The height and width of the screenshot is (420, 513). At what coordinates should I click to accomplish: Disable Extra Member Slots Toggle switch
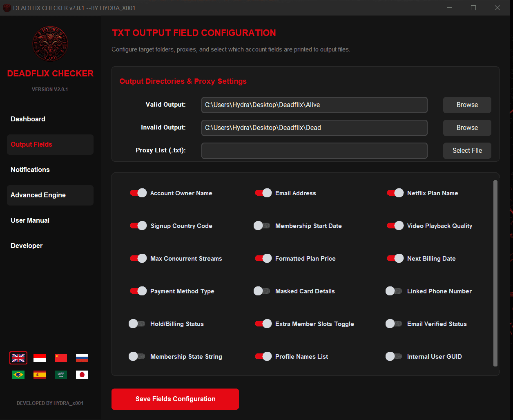tap(263, 324)
